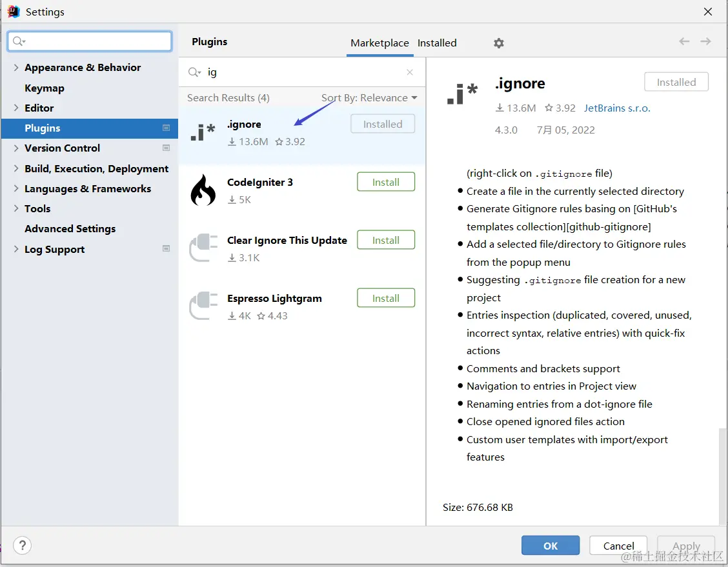Expand the Version Control section
728x567 pixels.
point(15,148)
